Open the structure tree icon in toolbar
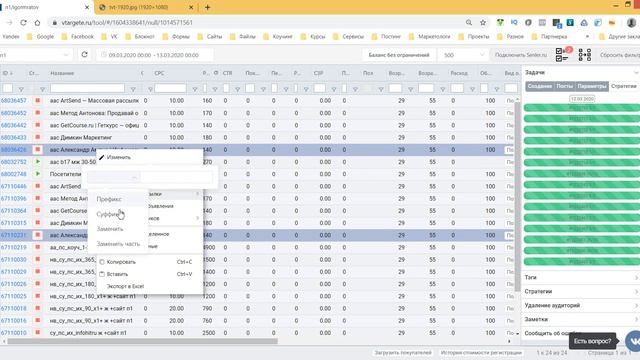This screenshot has width=640, height=360. [584, 55]
